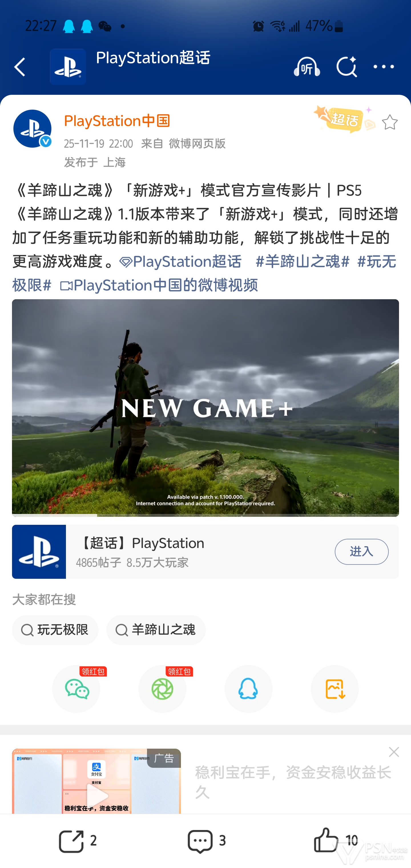Open comments with 3 replies
Viewport: 411px width, 868px height.
point(206,840)
